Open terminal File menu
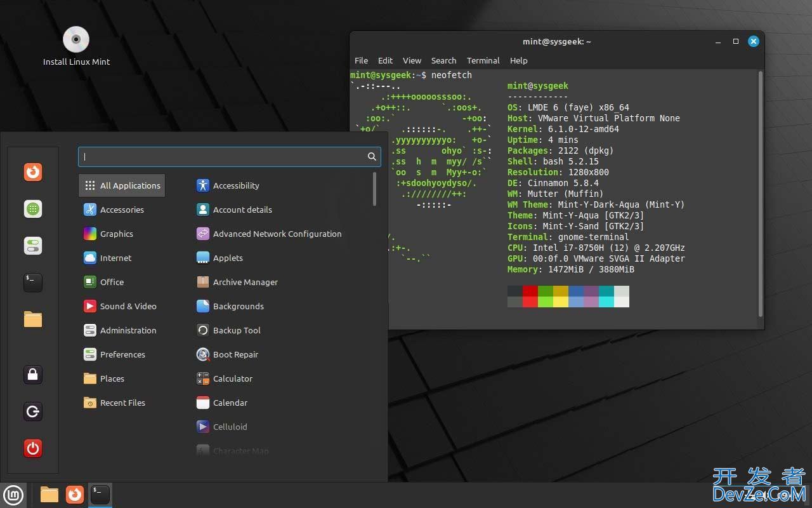This screenshot has height=508, width=812. tap(361, 60)
